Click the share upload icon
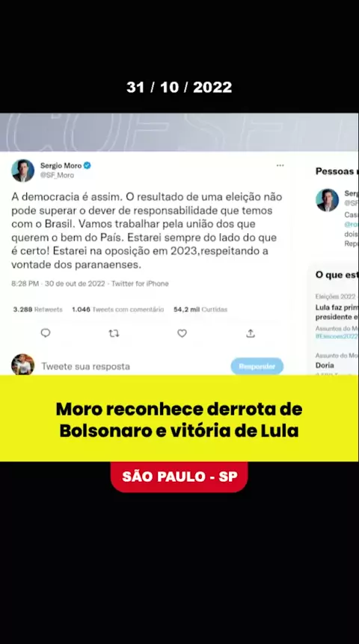Screen dimensions: 359x644 click(x=251, y=333)
